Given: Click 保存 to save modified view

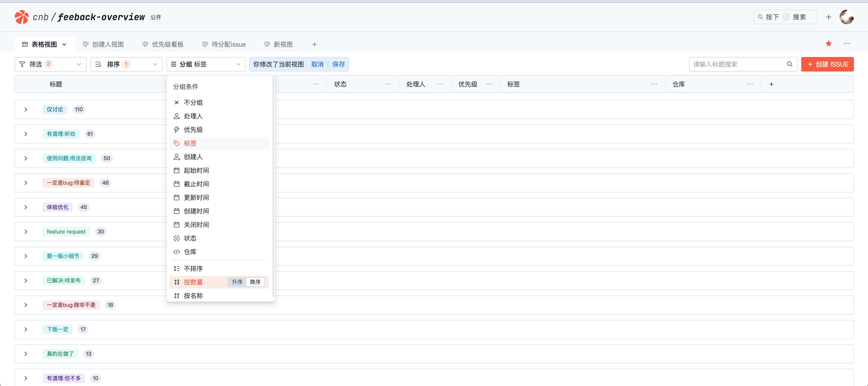Looking at the screenshot, I should pos(338,64).
